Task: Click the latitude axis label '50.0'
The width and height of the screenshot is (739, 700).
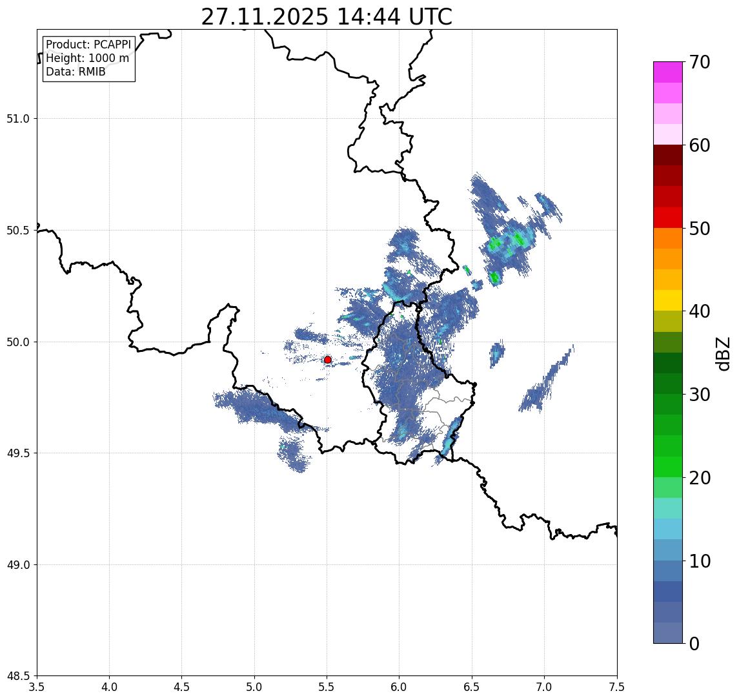Action: [18, 342]
